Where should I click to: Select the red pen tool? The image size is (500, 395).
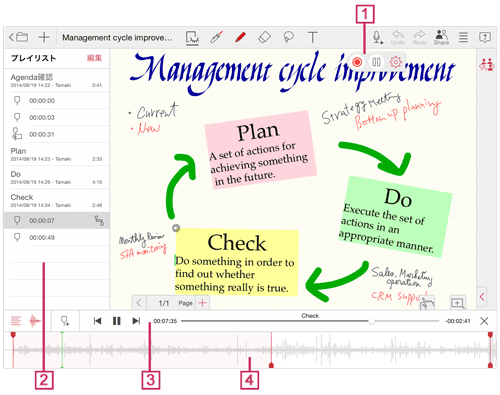240,37
